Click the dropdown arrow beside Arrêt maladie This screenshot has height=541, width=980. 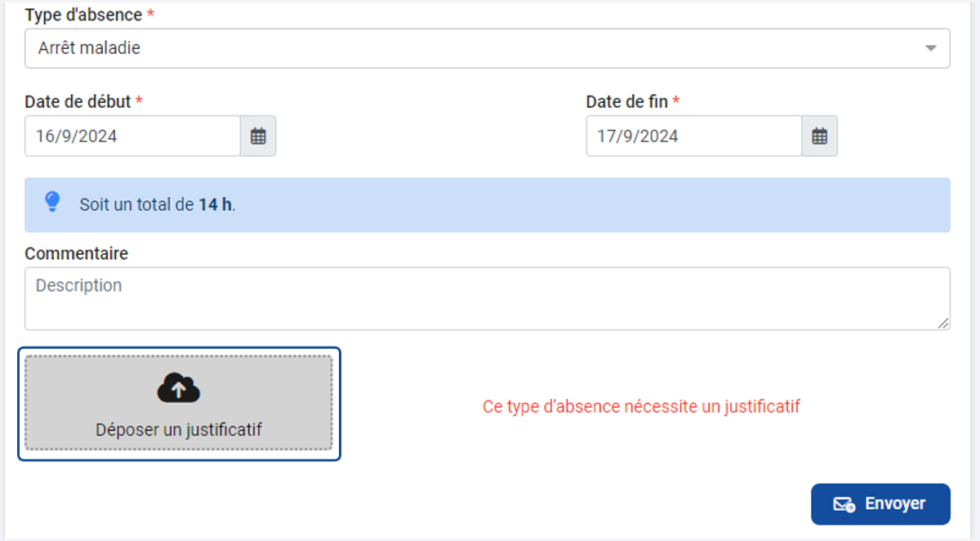930,48
